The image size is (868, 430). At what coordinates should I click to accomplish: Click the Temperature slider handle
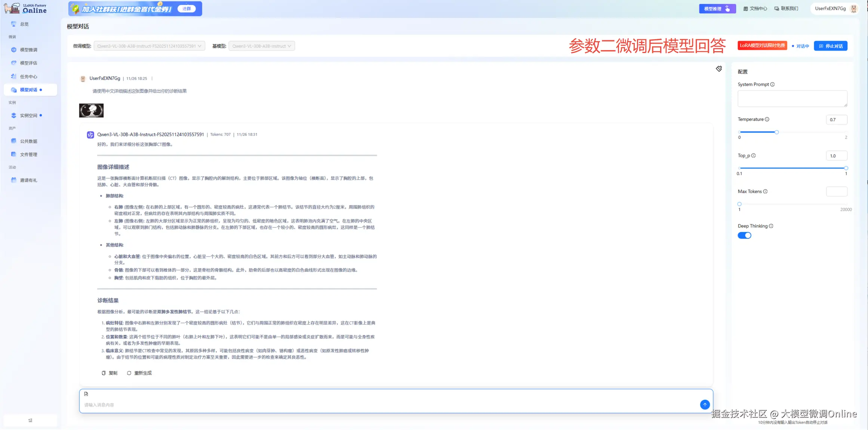tap(776, 132)
